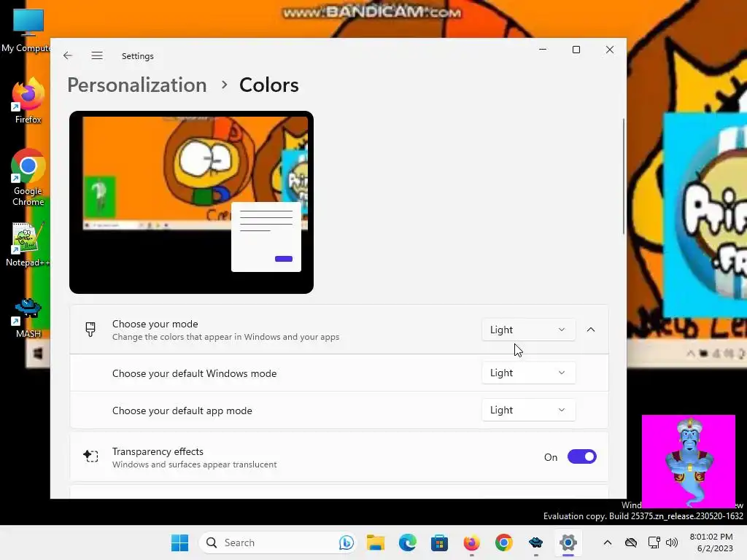Open the Settings hamburger navigation menu

point(97,55)
